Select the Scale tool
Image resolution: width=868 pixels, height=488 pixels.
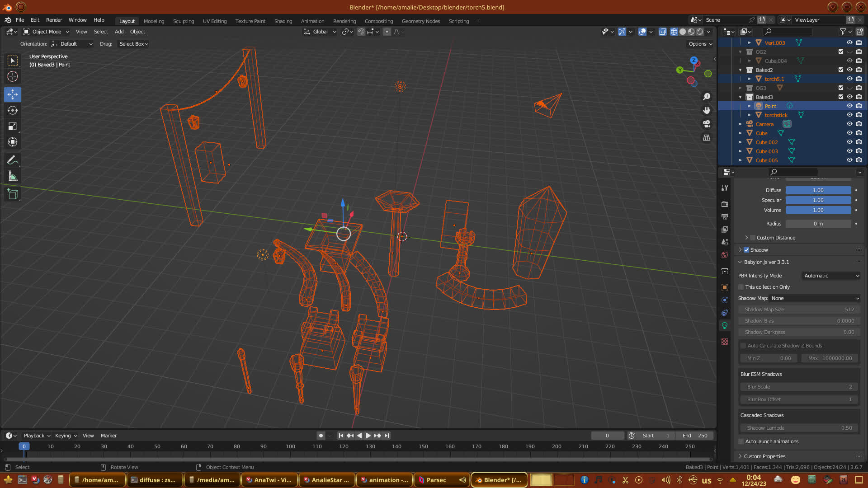point(13,127)
